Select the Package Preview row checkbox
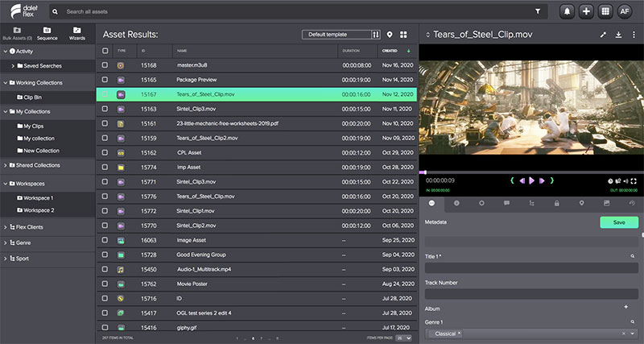This screenshot has width=644, height=344. click(x=105, y=80)
